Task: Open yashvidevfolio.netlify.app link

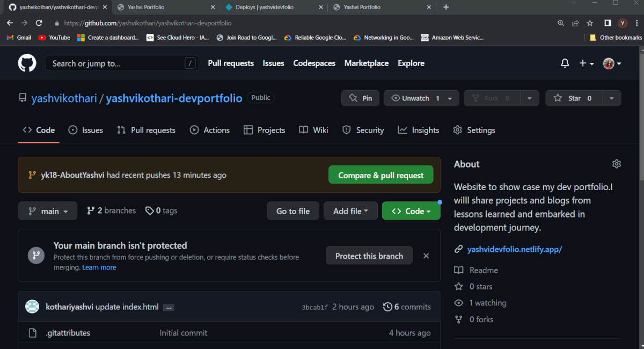Action: pos(515,249)
